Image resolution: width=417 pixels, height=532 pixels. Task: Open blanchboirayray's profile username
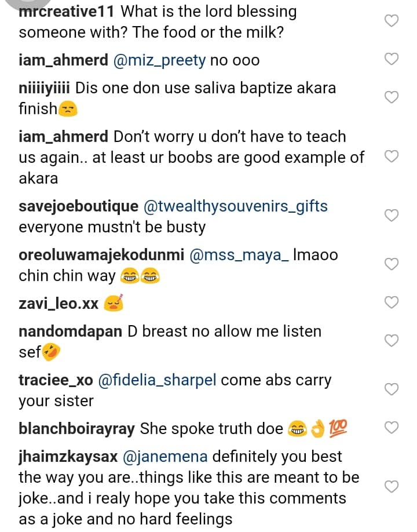click(77, 429)
